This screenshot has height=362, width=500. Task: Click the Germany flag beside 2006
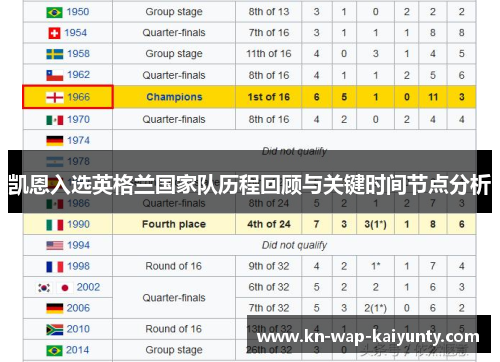[54, 308]
